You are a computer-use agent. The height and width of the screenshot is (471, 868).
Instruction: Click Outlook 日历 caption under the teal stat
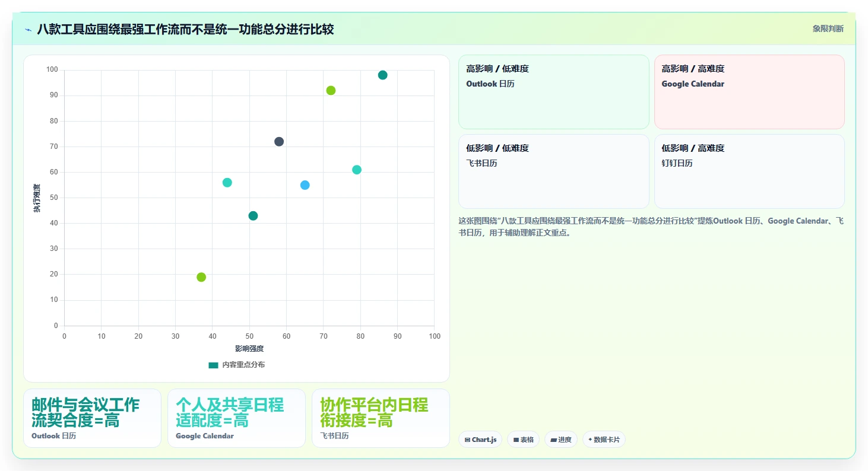pyautogui.click(x=54, y=436)
